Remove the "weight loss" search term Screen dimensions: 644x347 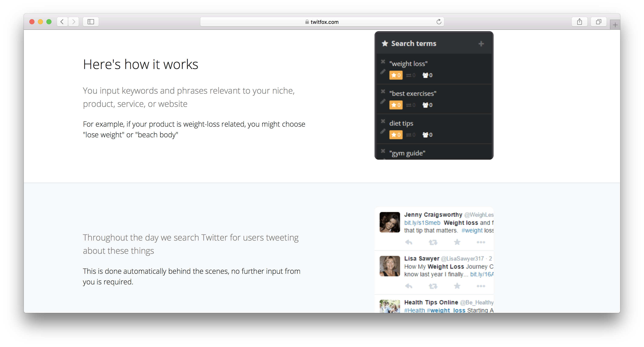click(383, 62)
